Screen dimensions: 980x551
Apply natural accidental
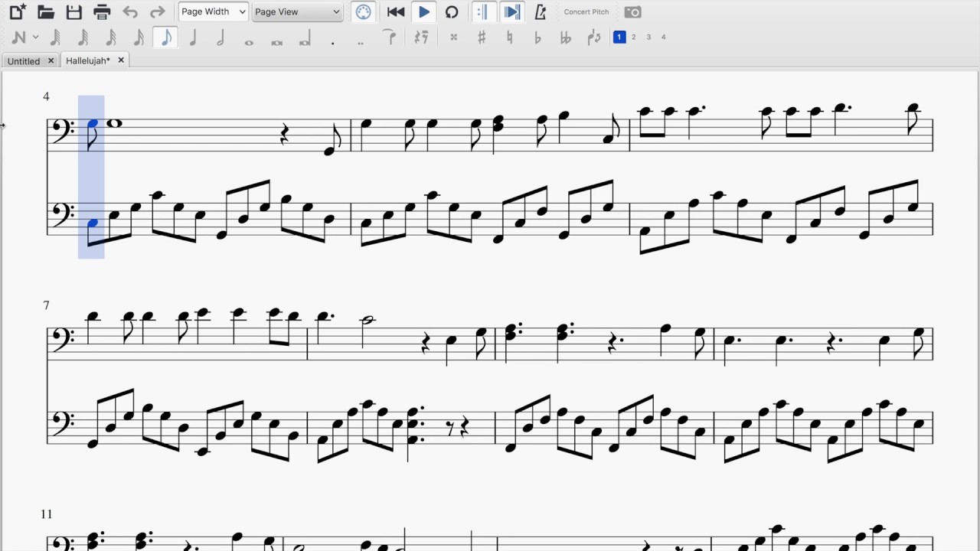(x=509, y=37)
